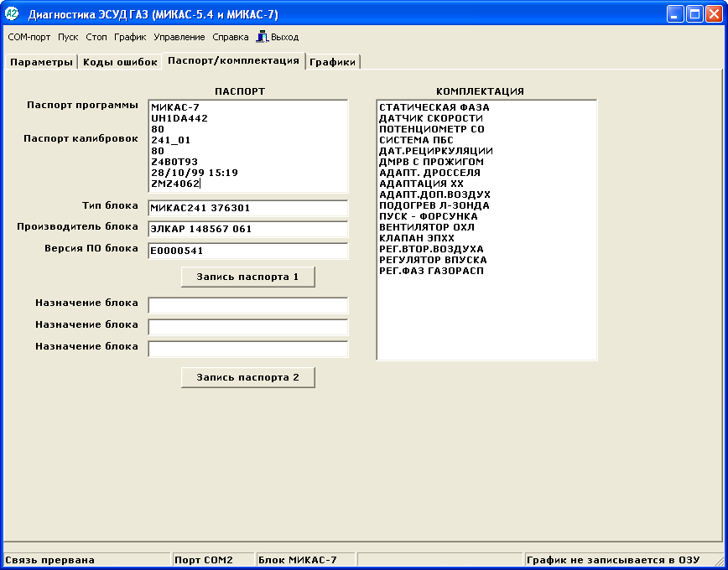This screenshot has height=570, width=728.
Task: Click the line МИКАС-7 in passport box
Action: click(x=175, y=107)
